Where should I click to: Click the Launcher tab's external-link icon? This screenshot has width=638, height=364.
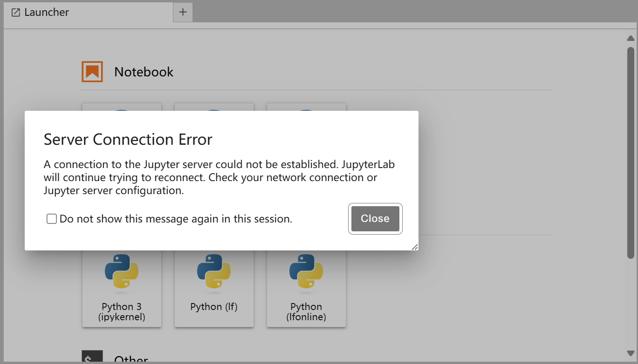click(x=16, y=13)
